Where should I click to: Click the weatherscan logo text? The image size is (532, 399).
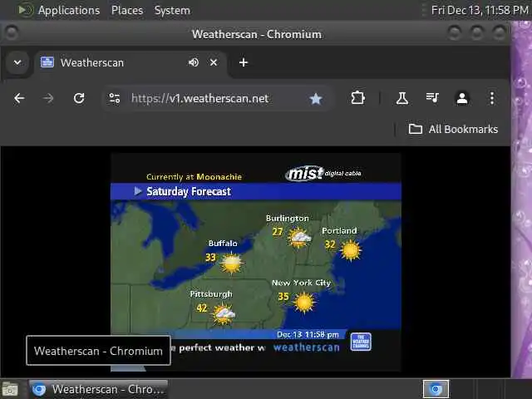(x=307, y=347)
